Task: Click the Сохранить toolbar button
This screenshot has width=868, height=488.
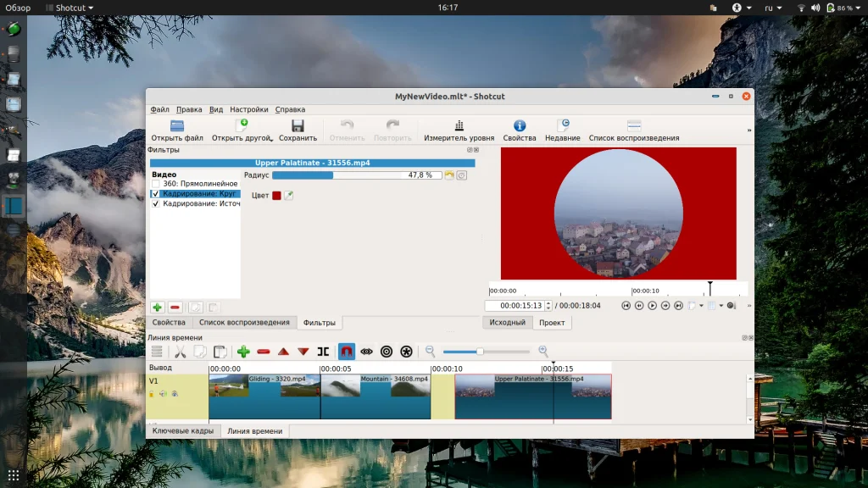Action: point(298,130)
